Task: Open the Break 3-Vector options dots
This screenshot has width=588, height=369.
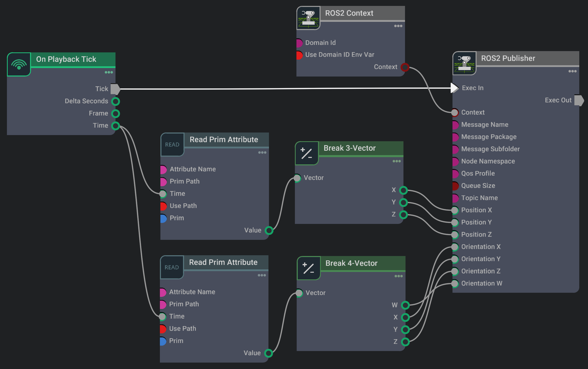Action: [397, 161]
